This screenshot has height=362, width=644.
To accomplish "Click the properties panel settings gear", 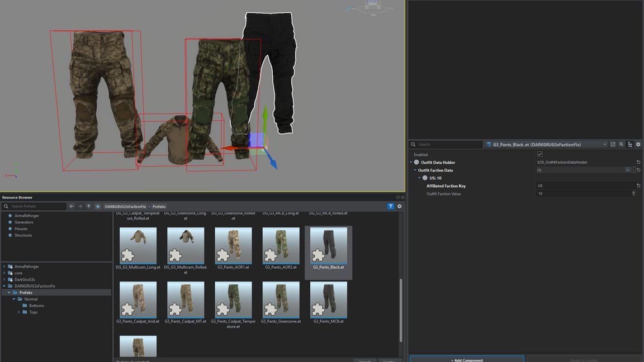I will click(638, 144).
